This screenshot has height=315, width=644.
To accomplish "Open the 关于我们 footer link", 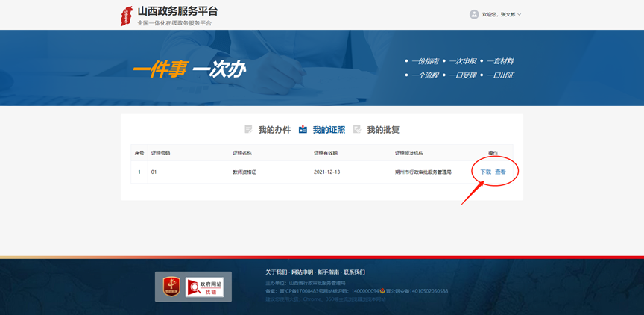I will click(x=276, y=272).
